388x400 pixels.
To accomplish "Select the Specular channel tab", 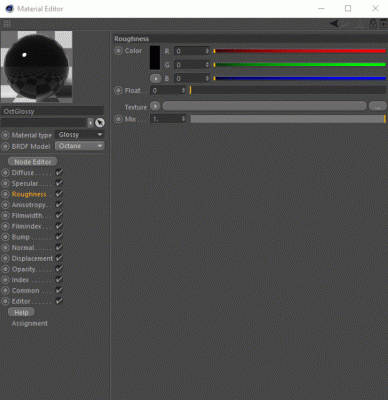I will pyautogui.click(x=25, y=183).
